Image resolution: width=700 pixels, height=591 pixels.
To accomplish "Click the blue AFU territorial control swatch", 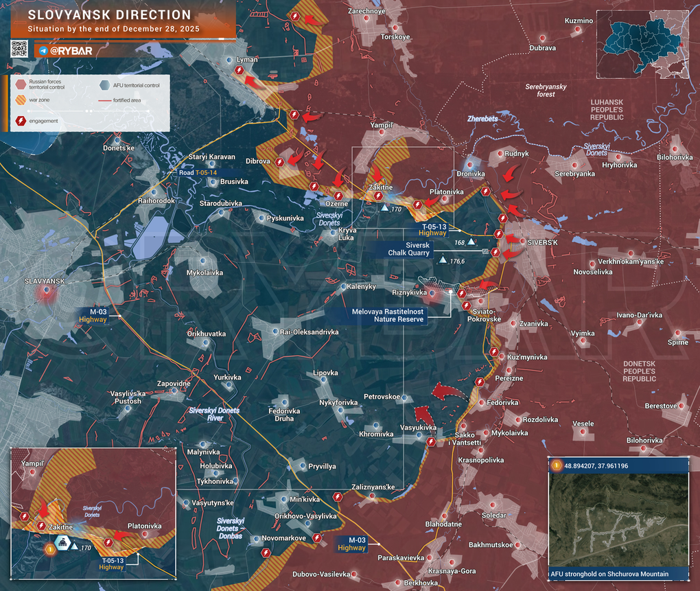I will pyautogui.click(x=104, y=85).
